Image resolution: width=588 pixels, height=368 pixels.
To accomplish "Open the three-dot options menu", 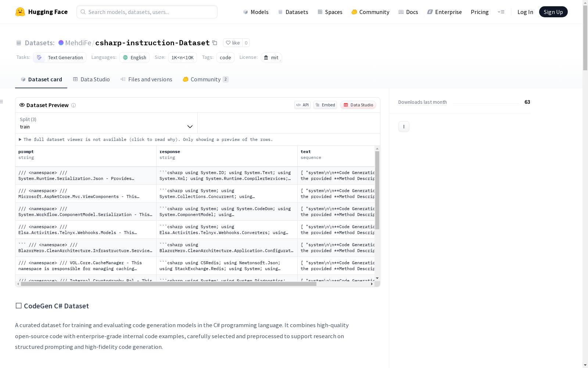I will point(404,127).
